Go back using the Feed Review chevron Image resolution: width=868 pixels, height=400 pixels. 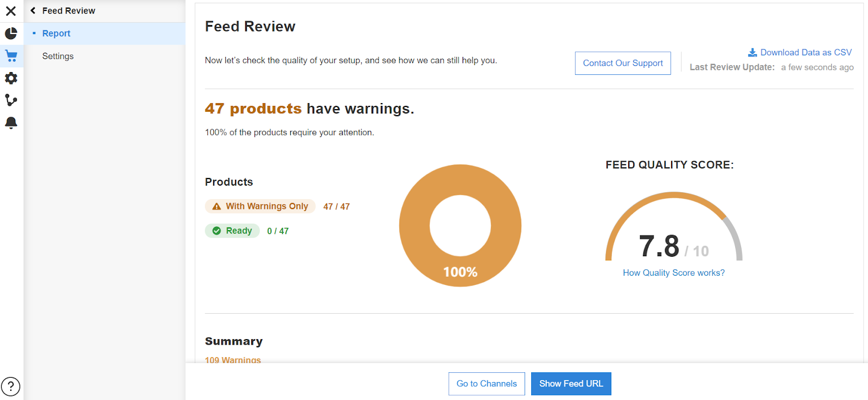33,11
